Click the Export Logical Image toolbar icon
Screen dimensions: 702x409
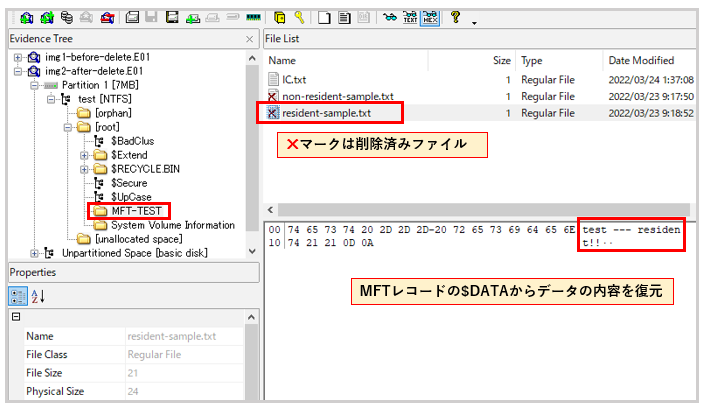point(172,18)
